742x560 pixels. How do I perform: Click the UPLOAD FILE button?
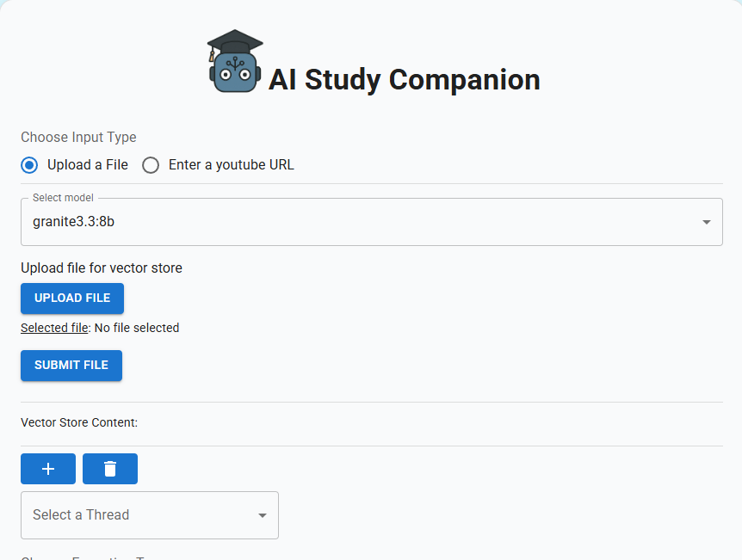[x=72, y=298]
